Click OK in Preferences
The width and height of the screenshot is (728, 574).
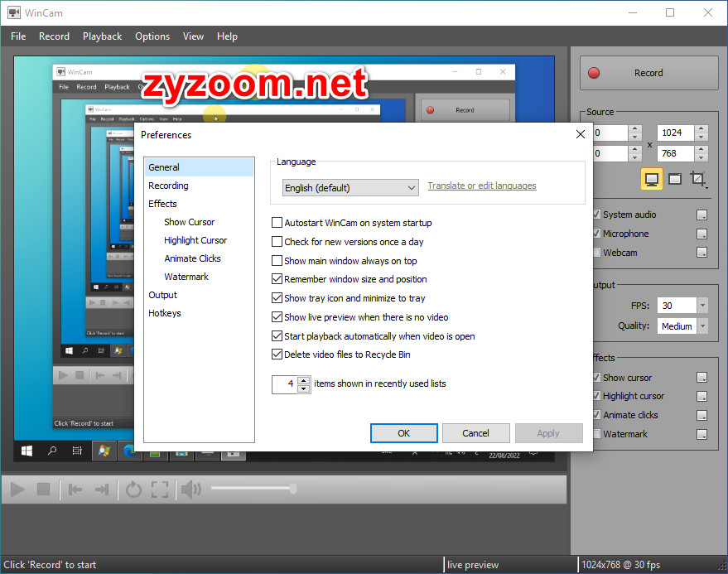[404, 433]
